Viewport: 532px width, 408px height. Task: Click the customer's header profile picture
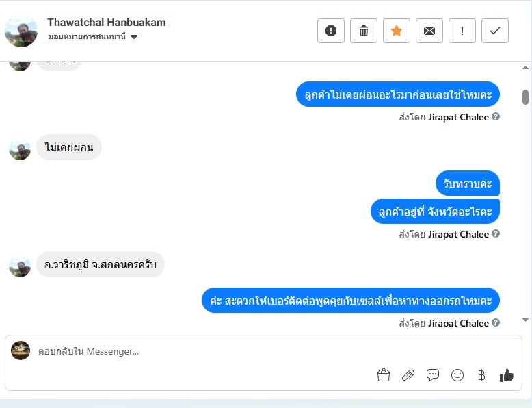(x=21, y=31)
